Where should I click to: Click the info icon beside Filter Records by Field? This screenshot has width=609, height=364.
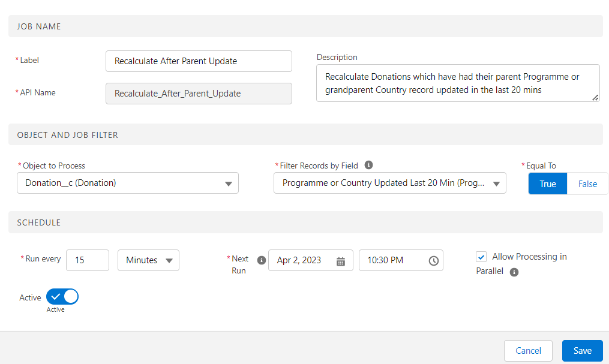[x=368, y=164]
